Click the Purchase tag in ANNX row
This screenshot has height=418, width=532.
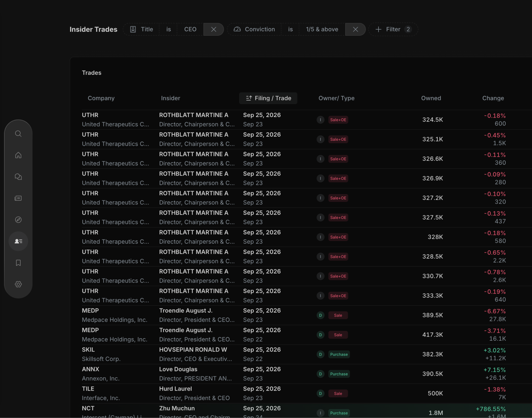click(x=339, y=374)
